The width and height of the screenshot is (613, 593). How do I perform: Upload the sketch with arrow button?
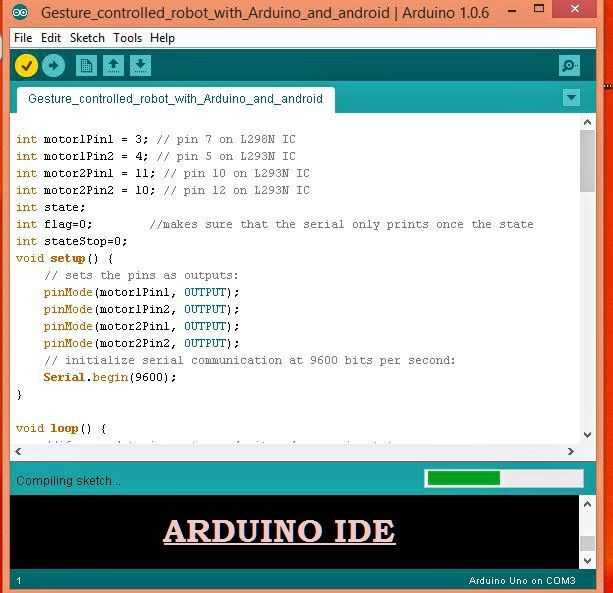(53, 65)
